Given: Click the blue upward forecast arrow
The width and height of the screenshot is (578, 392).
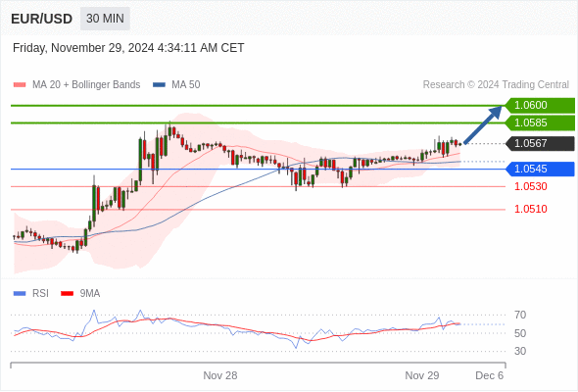Looking at the screenshot, I should point(483,124).
